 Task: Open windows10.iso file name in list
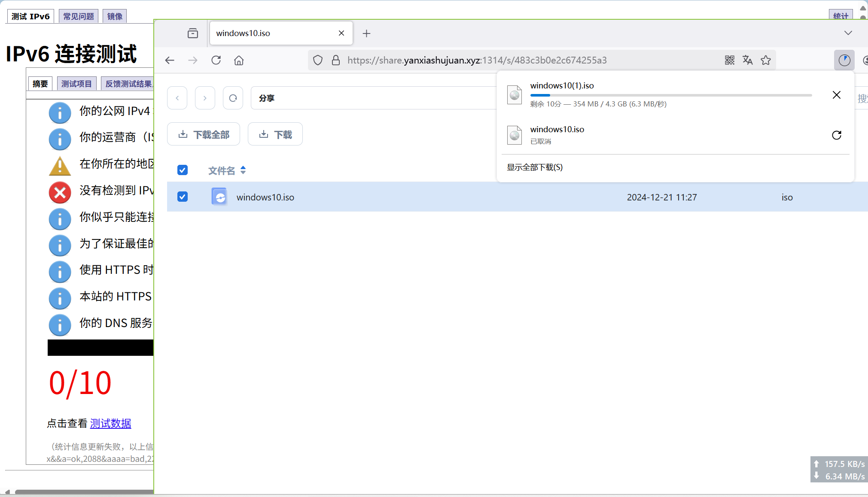tap(265, 197)
